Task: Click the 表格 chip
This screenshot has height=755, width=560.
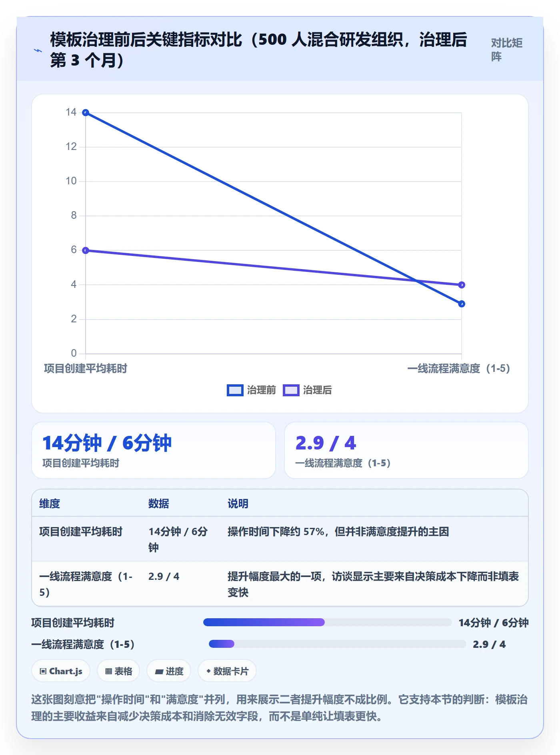Action: click(118, 671)
